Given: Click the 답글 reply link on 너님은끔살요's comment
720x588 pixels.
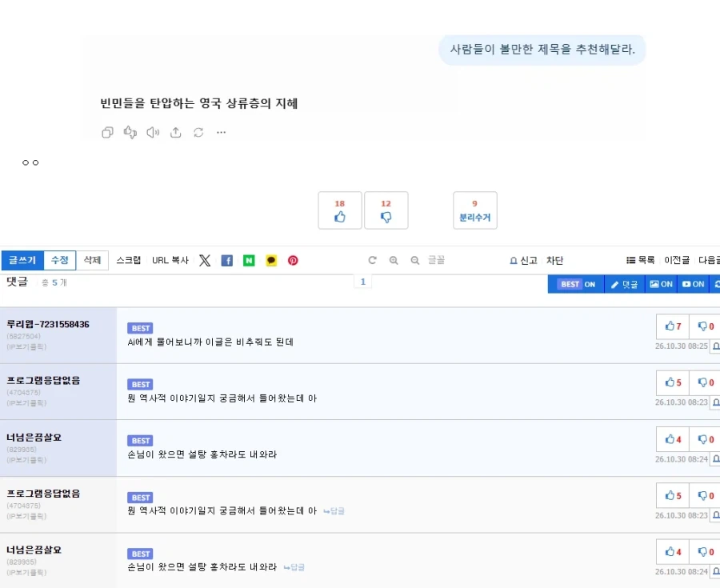Looking at the screenshot, I should 294,567.
